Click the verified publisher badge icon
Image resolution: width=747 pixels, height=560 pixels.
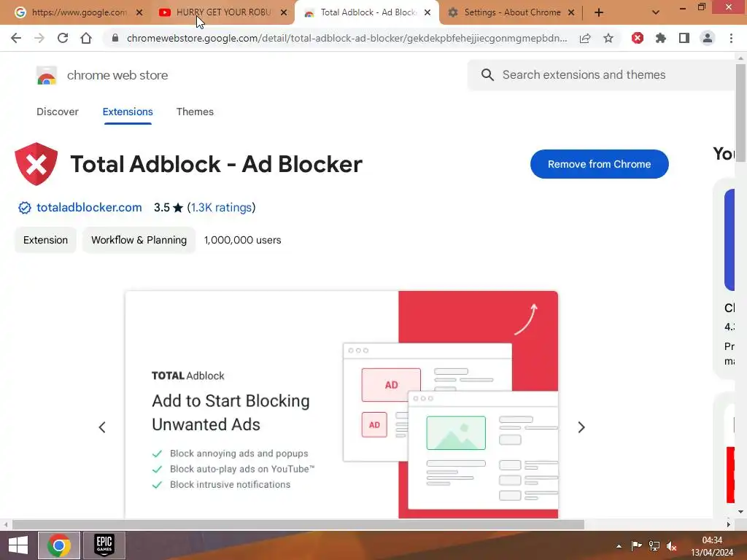tap(24, 208)
